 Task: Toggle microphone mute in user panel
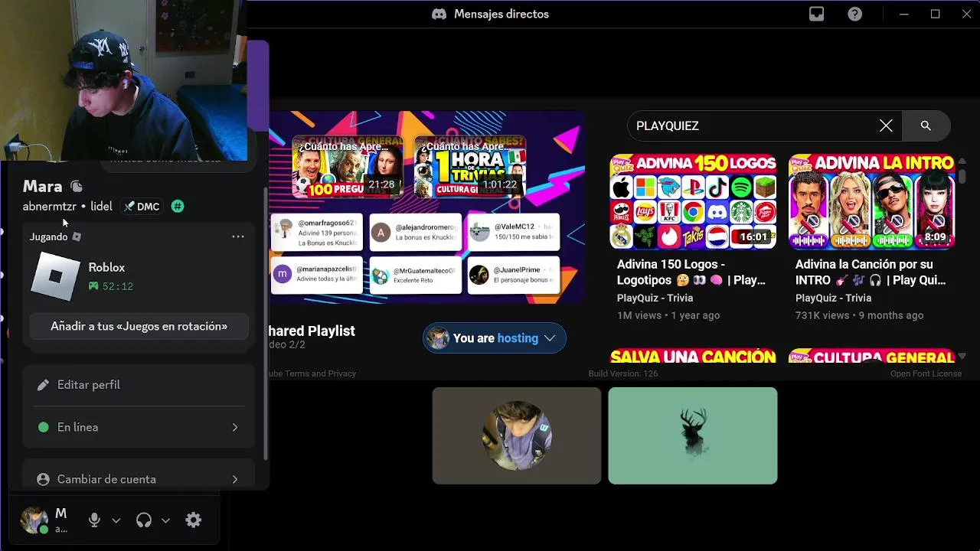(x=94, y=520)
